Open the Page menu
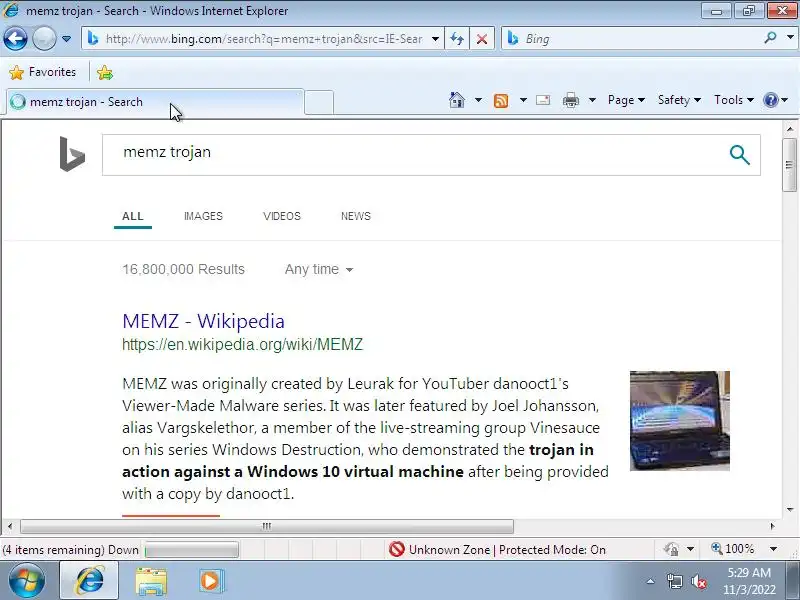800x600 pixels. pyautogui.click(x=626, y=100)
